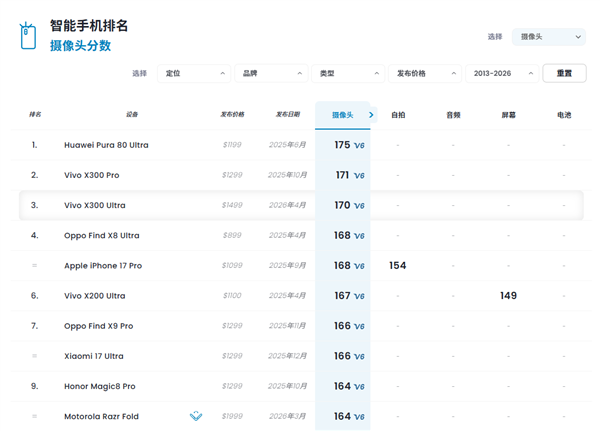
Task: Expand the 发布价格 filter dropdown
Action: (x=425, y=73)
